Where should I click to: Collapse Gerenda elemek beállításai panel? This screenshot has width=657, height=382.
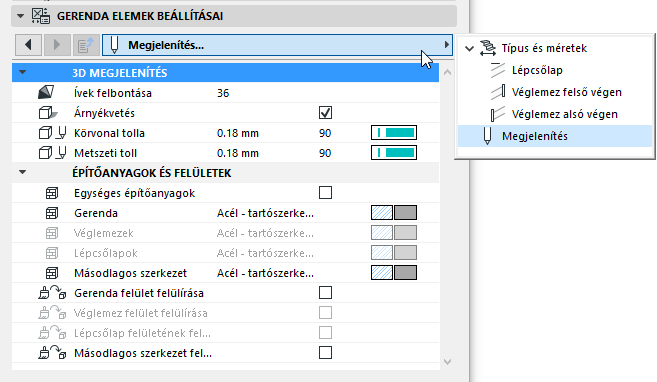coord(20,16)
